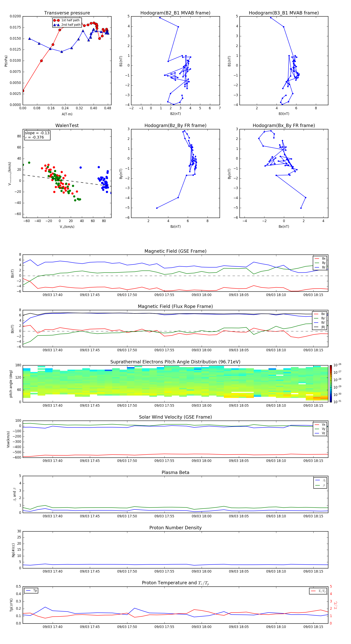This screenshot has height=644, width=351.
Task: Click the 'Bz(nT)' x-axis label
Action: [175, 227]
